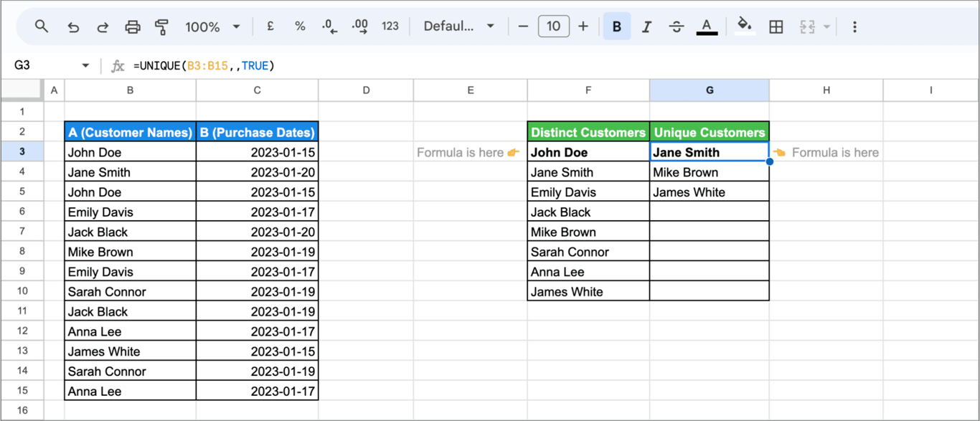Click the A (Customer Names) header cell
Viewport: 980px width, 421px height.
[130, 132]
